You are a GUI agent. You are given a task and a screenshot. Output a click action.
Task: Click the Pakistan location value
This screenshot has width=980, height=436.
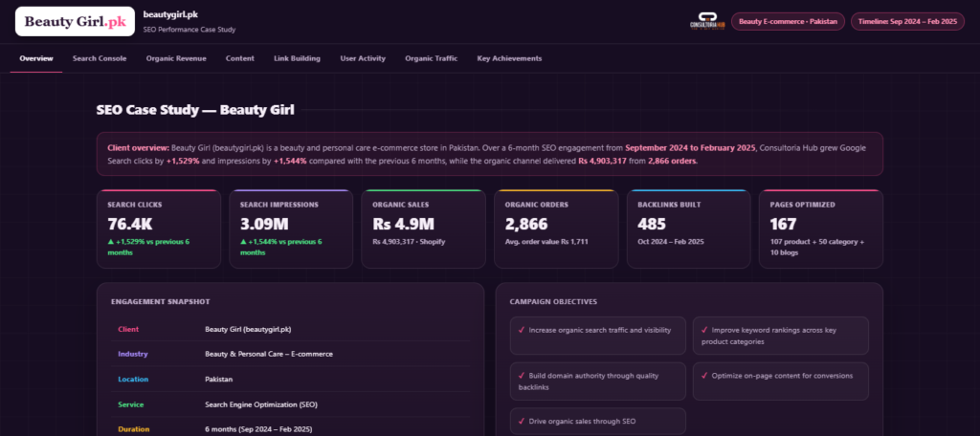(x=218, y=380)
